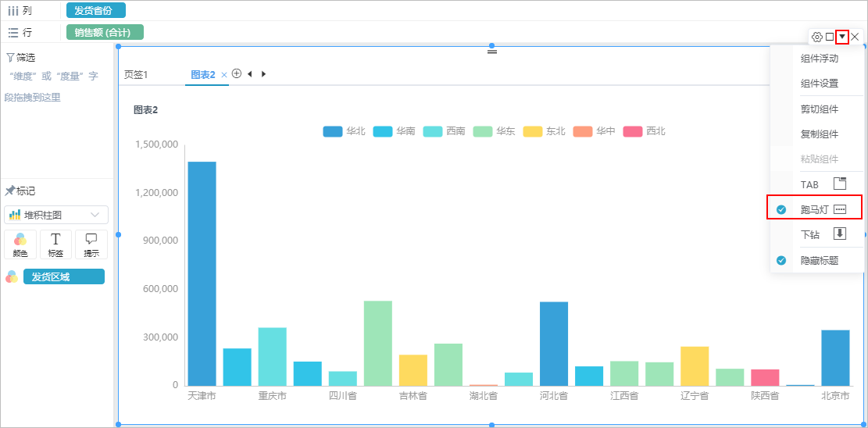Screen dimensions: 868x428
Task: Toggle 华东 legend item
Action: pos(495,132)
